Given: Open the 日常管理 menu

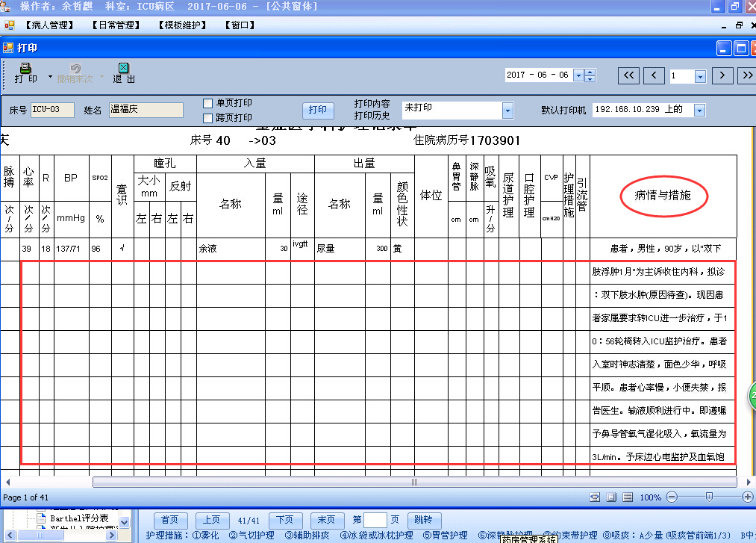Looking at the screenshot, I should [116, 25].
